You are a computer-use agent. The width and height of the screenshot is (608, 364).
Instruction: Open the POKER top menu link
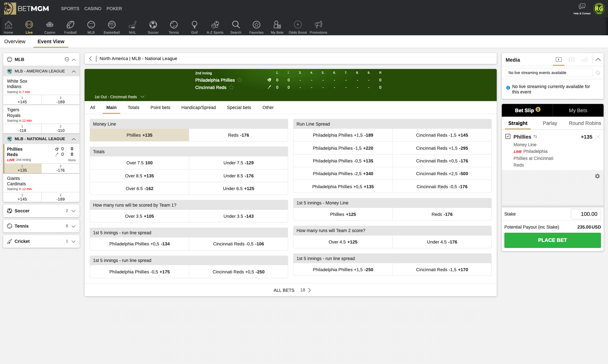(x=114, y=9)
